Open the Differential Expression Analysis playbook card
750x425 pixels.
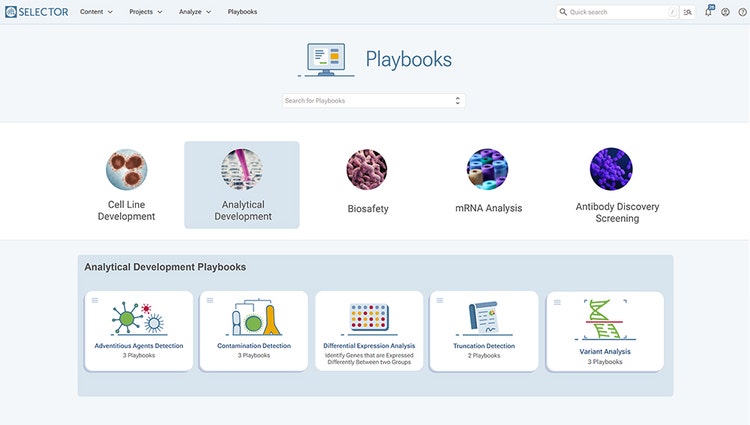point(369,331)
